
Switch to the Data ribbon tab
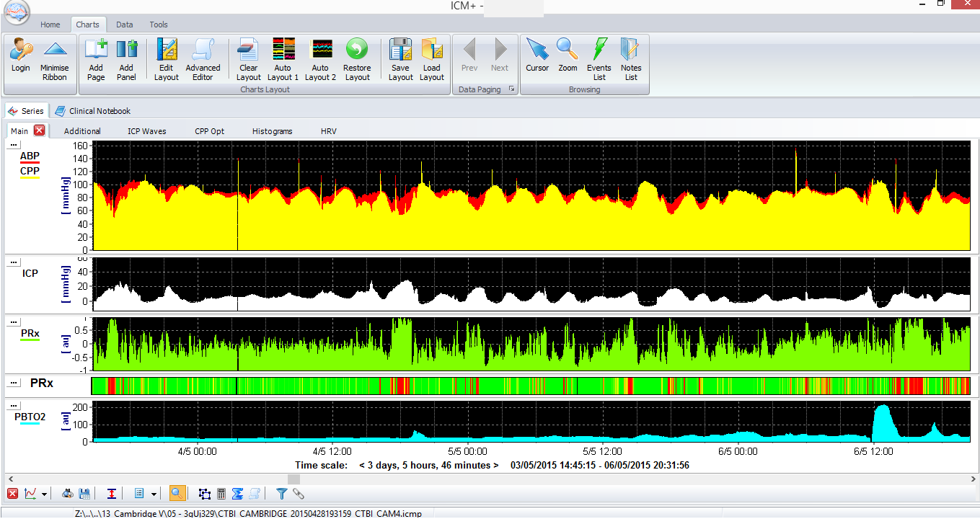(x=125, y=25)
